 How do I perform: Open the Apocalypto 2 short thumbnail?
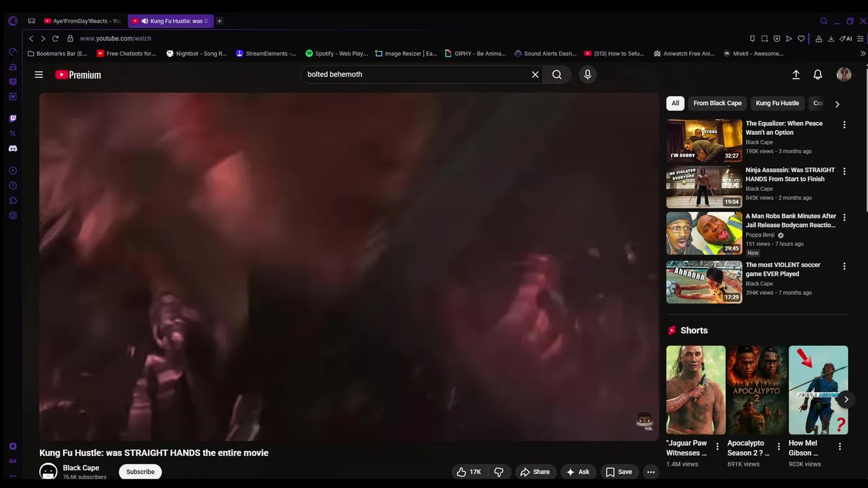pos(757,390)
